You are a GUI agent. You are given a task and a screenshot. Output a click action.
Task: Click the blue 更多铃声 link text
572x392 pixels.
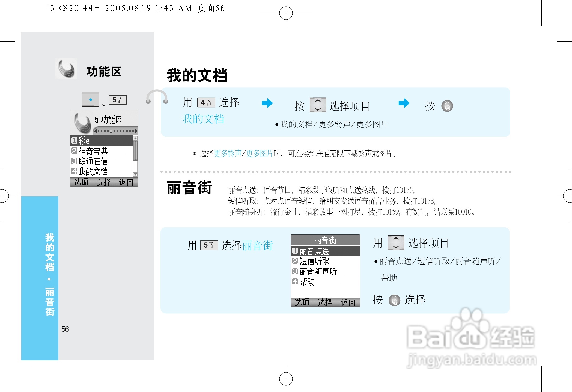coord(228,154)
